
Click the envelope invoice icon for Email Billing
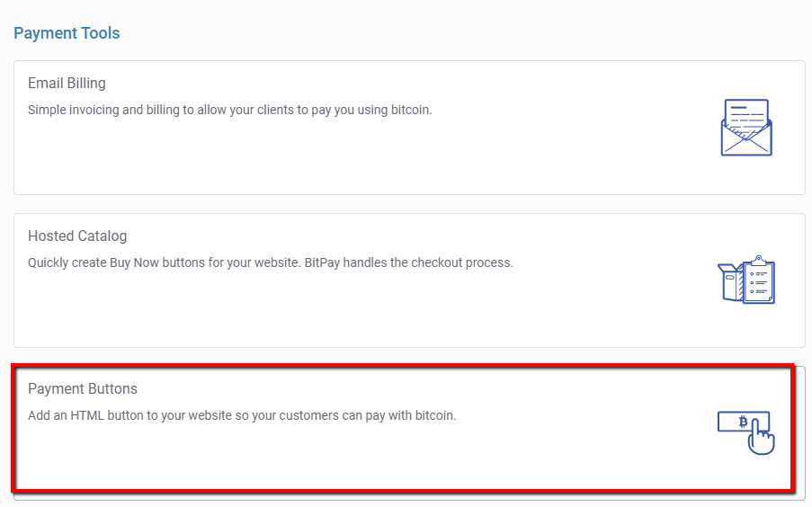tap(746, 128)
